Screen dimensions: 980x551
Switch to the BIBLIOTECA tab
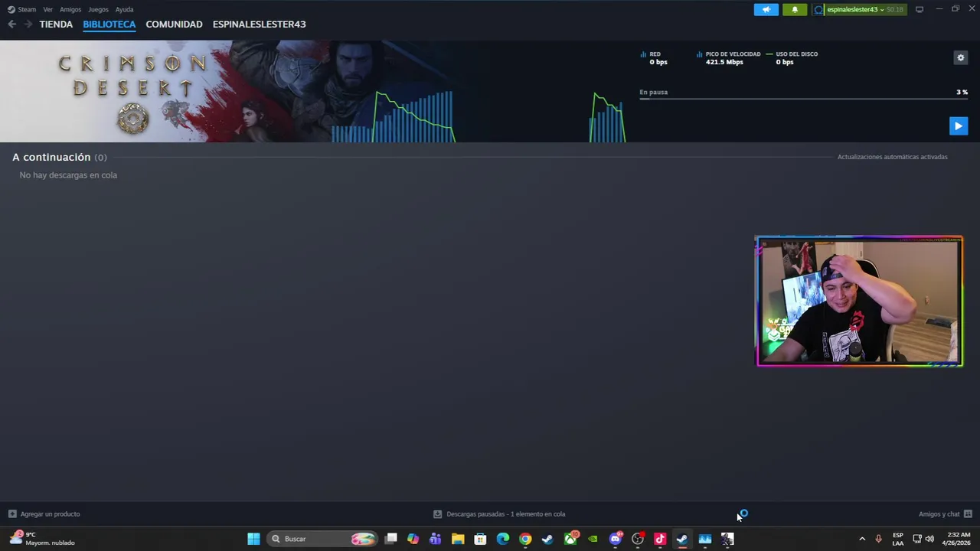(x=109, y=24)
